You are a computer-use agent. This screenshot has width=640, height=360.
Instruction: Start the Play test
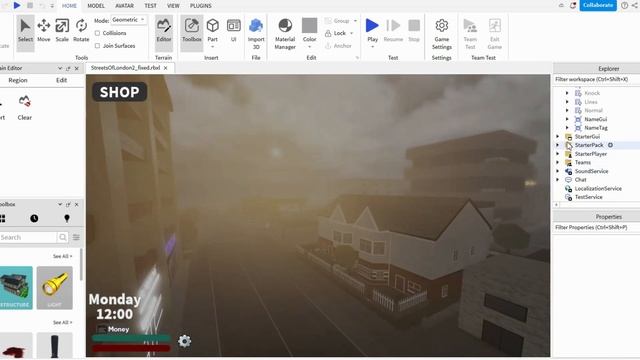coord(372,29)
